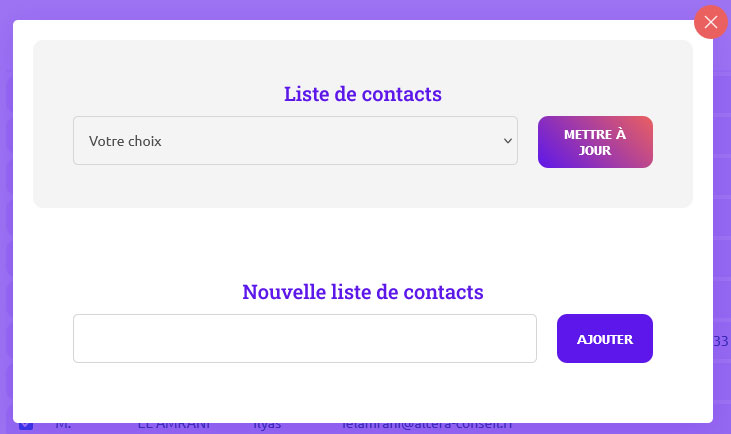This screenshot has width=731, height=434.
Task: Toggle the checkbox on the EL AMRANI row
Action: pyautogui.click(x=26, y=425)
